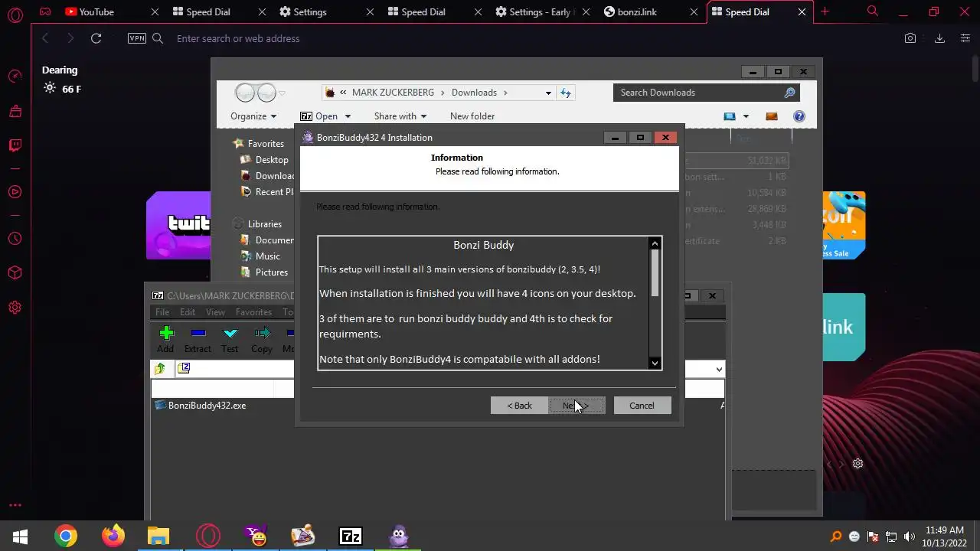Open Settings gear in Opera sidebar
The height and width of the screenshot is (551, 980).
pos(15,308)
